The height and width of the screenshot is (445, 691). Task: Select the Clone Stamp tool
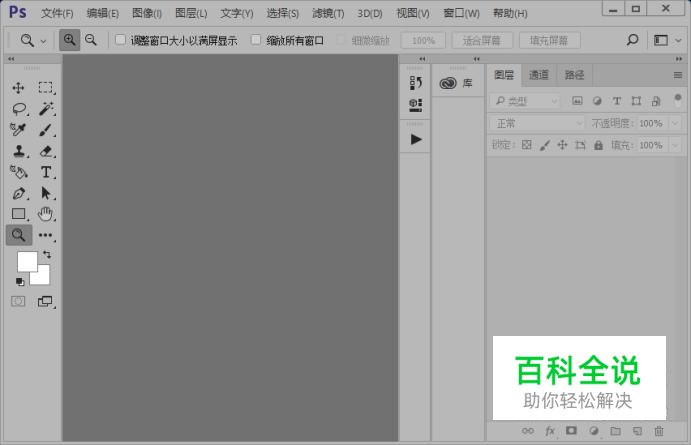[x=19, y=151]
